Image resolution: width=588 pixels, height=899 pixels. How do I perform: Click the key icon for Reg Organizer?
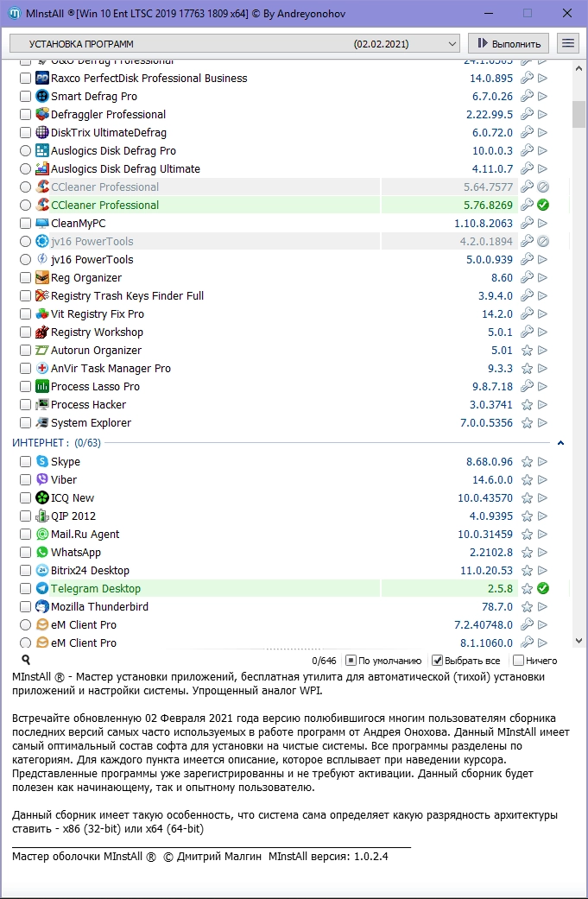pyautogui.click(x=527, y=277)
